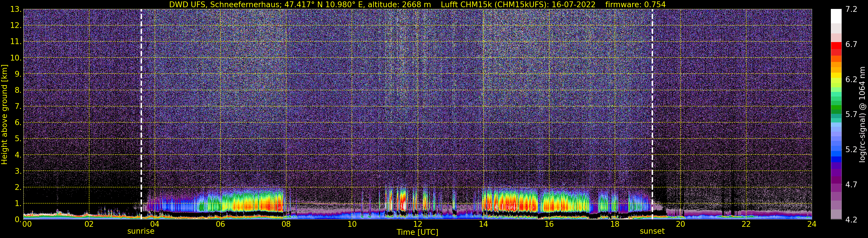Click the height axis tick '6.'

click(x=18, y=123)
